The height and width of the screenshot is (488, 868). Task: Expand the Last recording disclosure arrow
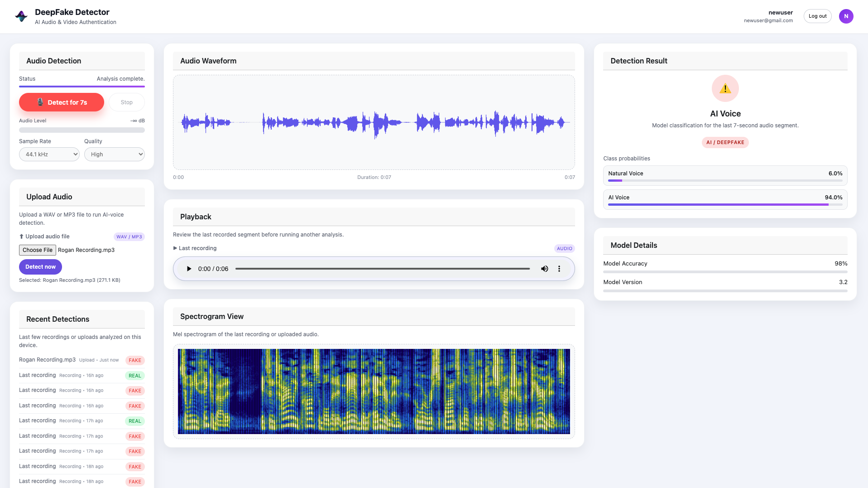(174, 248)
